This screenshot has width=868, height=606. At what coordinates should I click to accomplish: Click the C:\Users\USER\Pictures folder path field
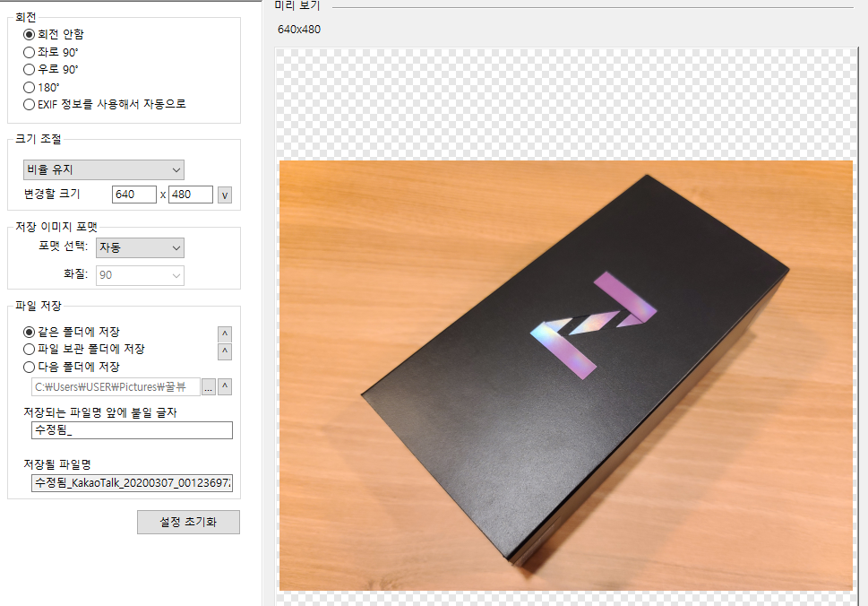point(116,387)
